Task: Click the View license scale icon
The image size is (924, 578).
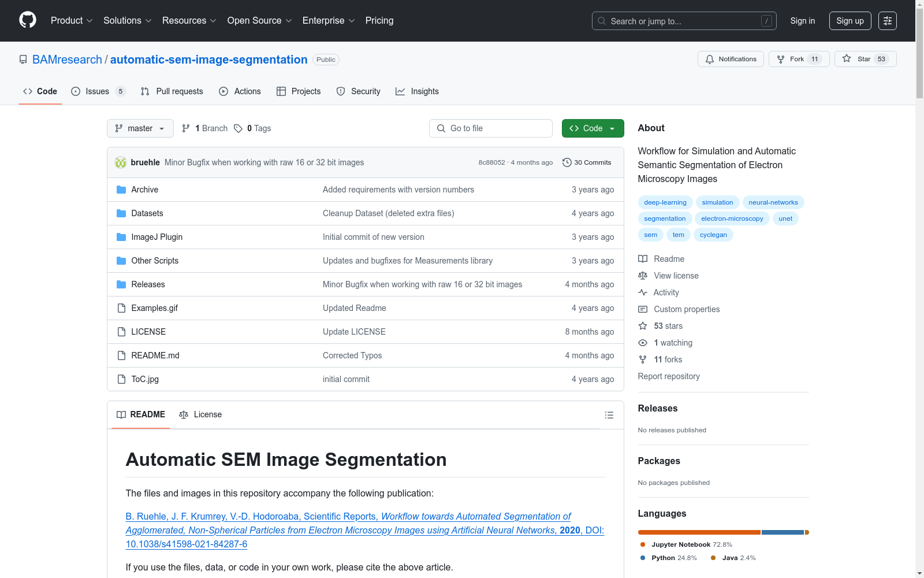Action: 643,276
